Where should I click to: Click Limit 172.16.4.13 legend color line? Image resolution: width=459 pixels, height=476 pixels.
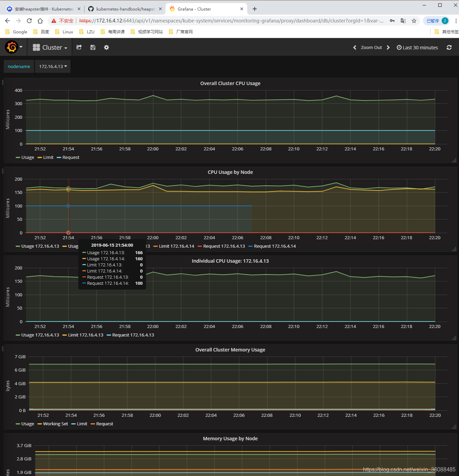[x=64, y=335]
